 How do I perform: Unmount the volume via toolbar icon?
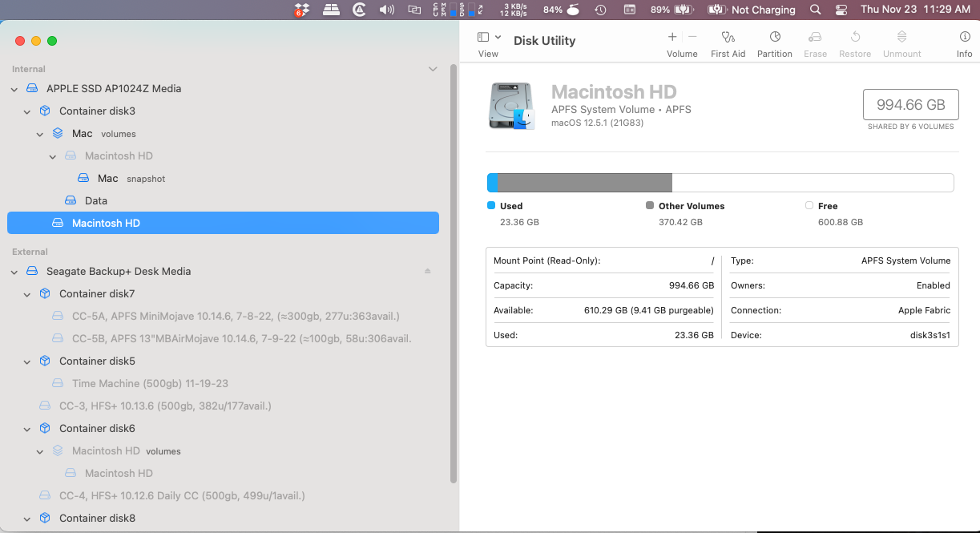pyautogui.click(x=901, y=37)
